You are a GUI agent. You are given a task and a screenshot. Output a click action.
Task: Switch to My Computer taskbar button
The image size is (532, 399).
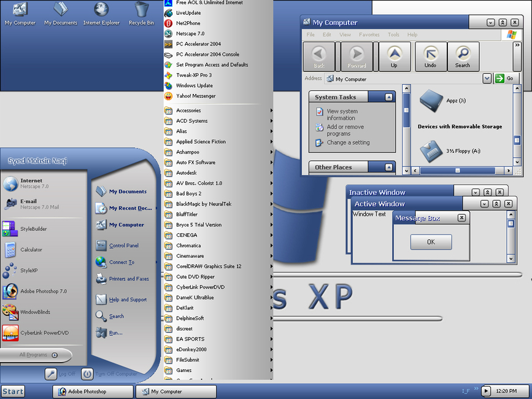[x=175, y=392]
